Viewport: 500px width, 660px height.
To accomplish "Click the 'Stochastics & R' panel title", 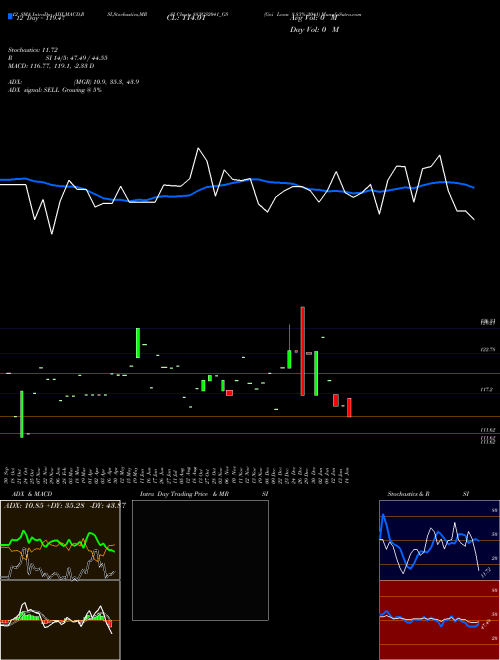I will click(x=408, y=494).
